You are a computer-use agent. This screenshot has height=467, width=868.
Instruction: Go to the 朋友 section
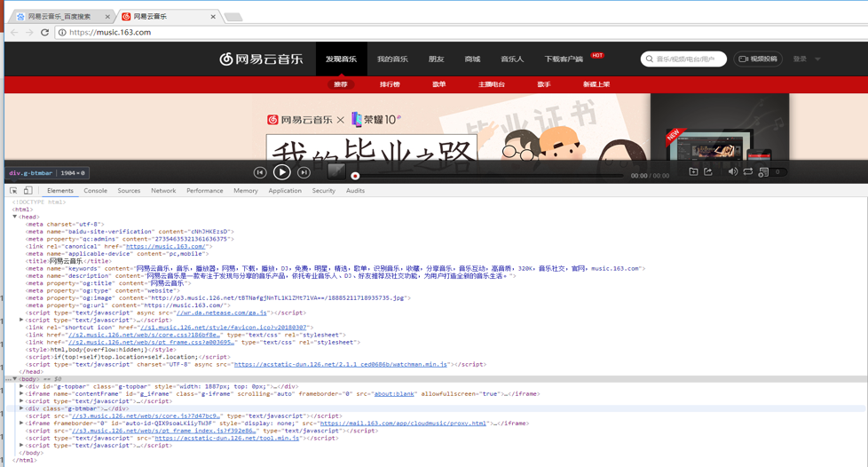point(436,59)
